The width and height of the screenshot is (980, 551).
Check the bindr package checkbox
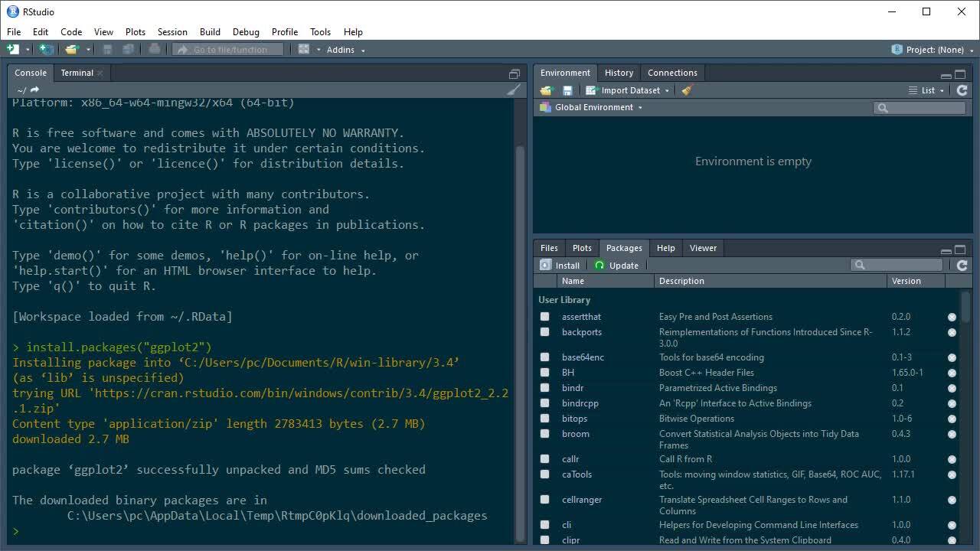click(x=544, y=387)
